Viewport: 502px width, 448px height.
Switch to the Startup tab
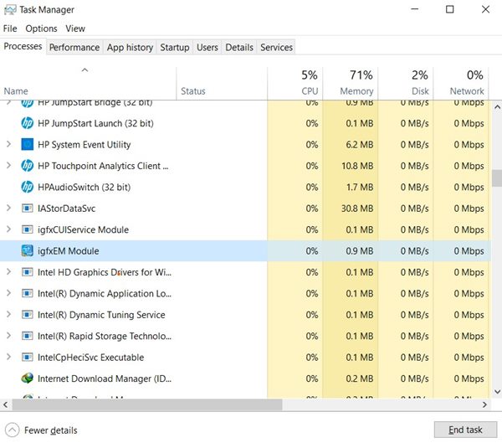tap(175, 48)
